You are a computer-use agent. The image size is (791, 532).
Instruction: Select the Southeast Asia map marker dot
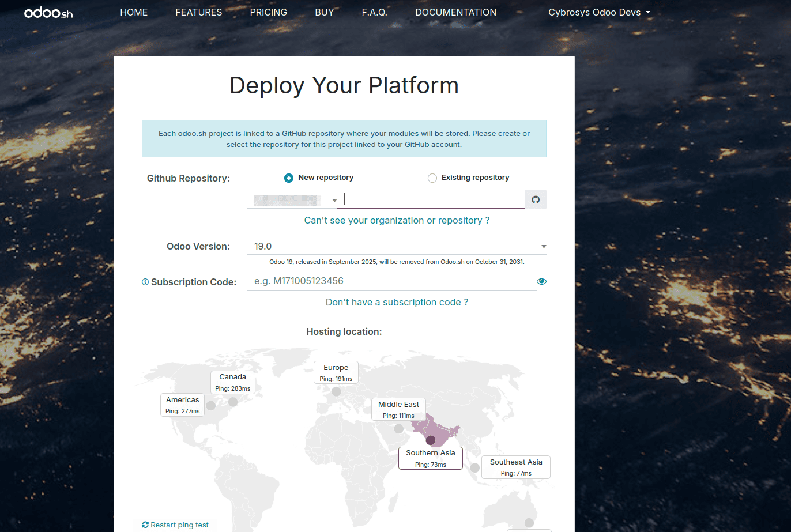pos(474,468)
